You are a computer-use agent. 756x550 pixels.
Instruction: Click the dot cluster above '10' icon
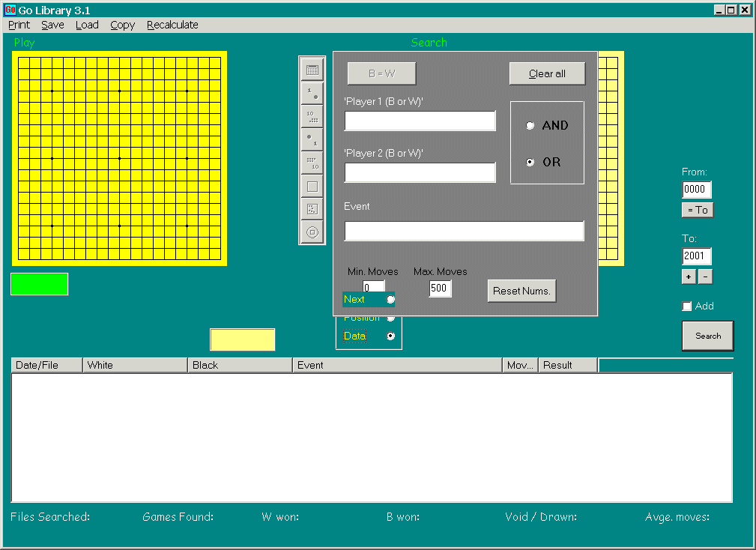tap(312, 163)
